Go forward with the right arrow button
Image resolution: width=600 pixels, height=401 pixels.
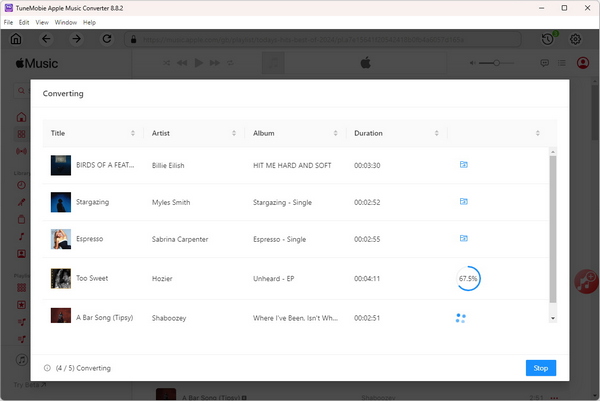point(77,39)
